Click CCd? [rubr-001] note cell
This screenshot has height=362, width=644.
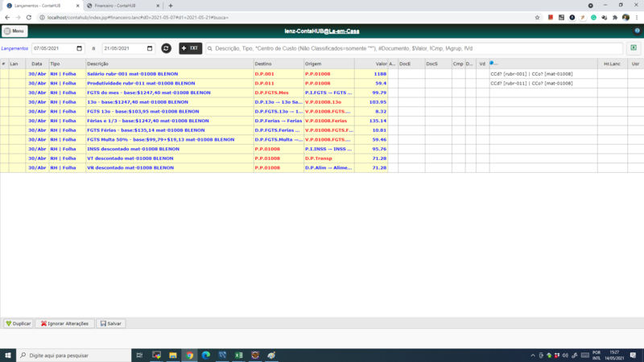point(543,74)
